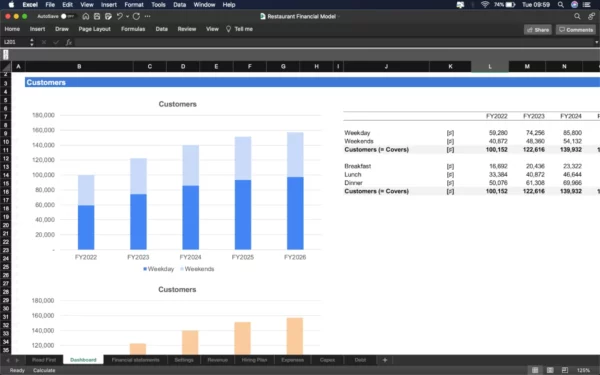
Task: Select the Normal view toggle in status bar
Action: click(535, 370)
